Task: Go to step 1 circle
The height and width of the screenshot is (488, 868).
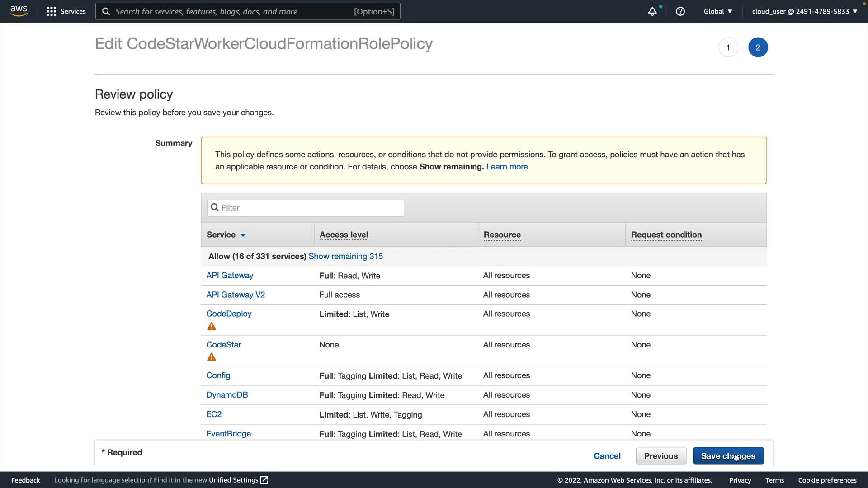Action: pyautogui.click(x=728, y=47)
